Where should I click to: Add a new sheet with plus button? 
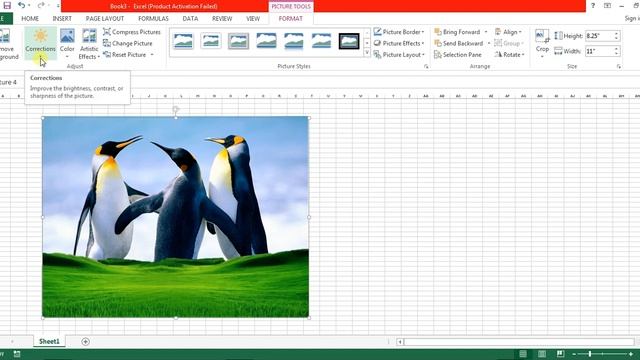(85, 342)
